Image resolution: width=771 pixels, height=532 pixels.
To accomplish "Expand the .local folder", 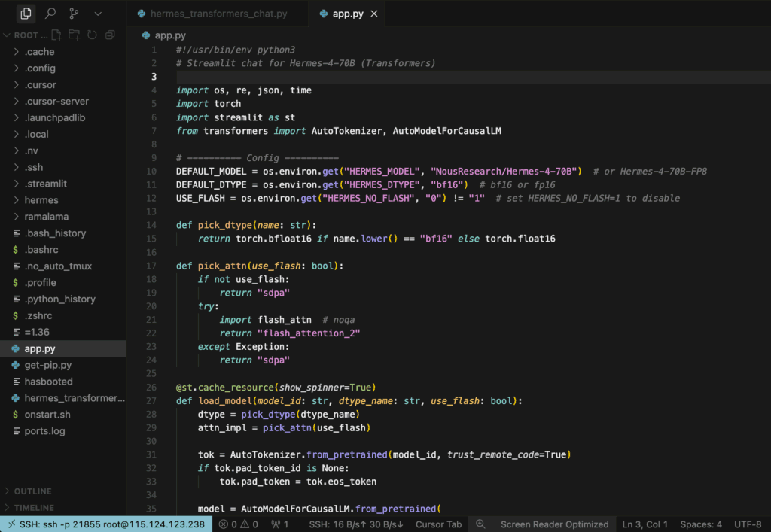I will point(63,134).
